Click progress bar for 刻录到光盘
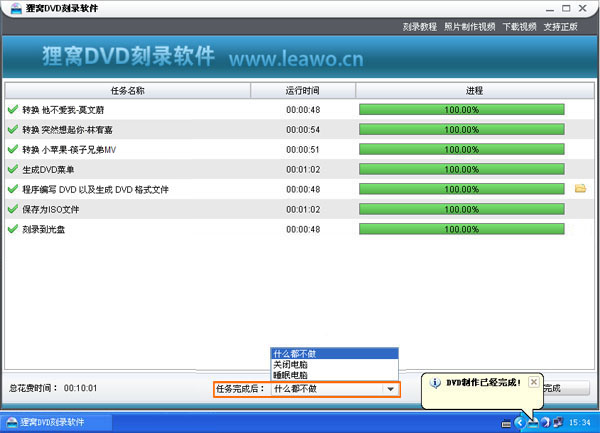Screen dimensions: 600x433 [x=461, y=229]
